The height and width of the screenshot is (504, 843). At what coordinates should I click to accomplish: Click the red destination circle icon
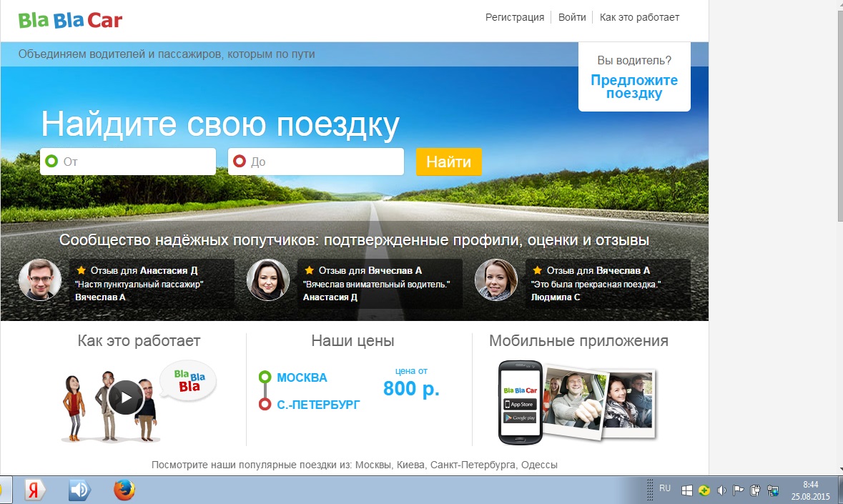pyautogui.click(x=240, y=161)
